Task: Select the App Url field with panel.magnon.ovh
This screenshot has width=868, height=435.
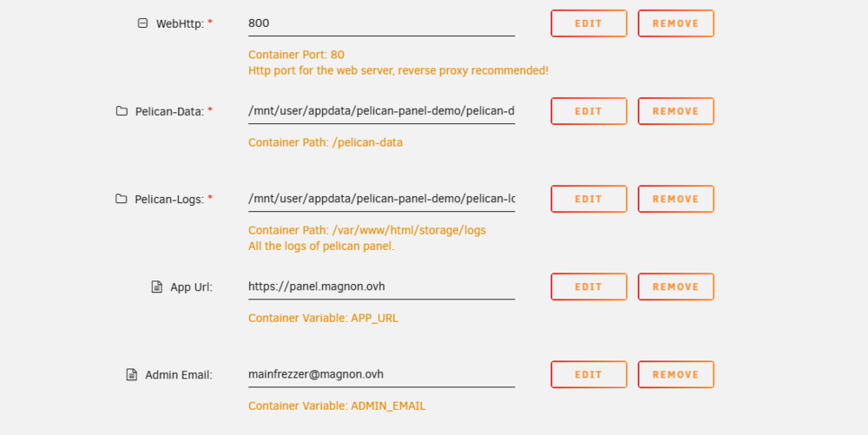Action: click(381, 287)
